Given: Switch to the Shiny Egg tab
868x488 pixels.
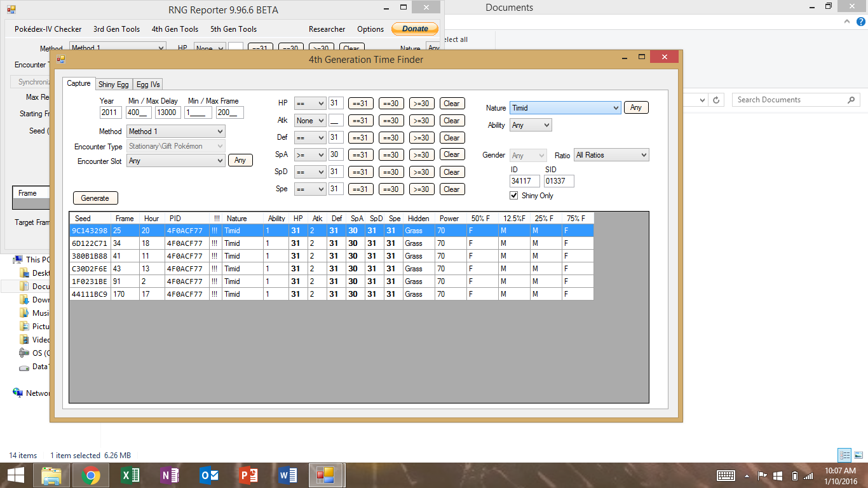Looking at the screenshot, I should point(113,85).
